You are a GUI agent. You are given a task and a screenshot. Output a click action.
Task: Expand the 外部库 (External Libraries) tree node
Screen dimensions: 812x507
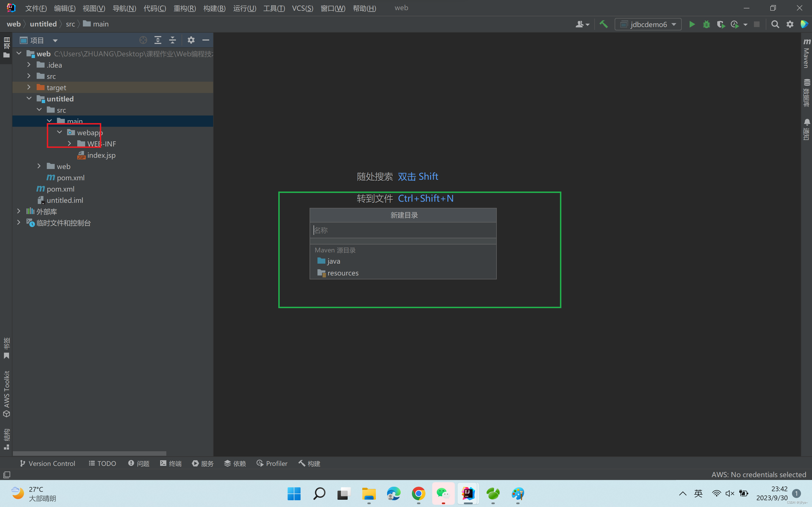[18, 211]
